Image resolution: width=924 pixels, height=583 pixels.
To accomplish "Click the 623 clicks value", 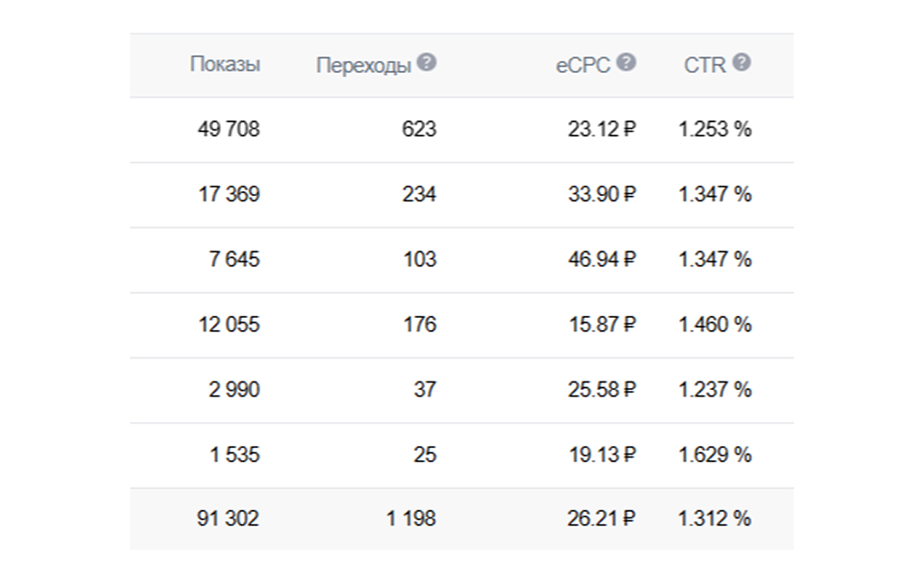I will [419, 129].
